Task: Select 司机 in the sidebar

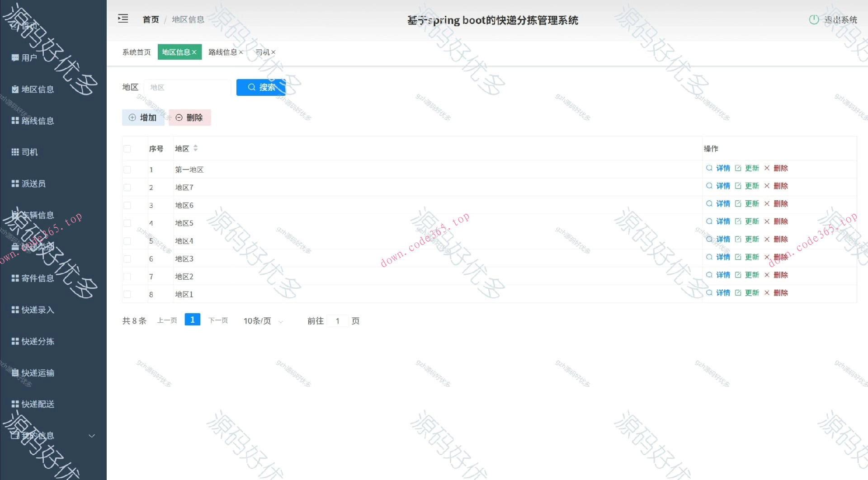Action: click(x=28, y=152)
